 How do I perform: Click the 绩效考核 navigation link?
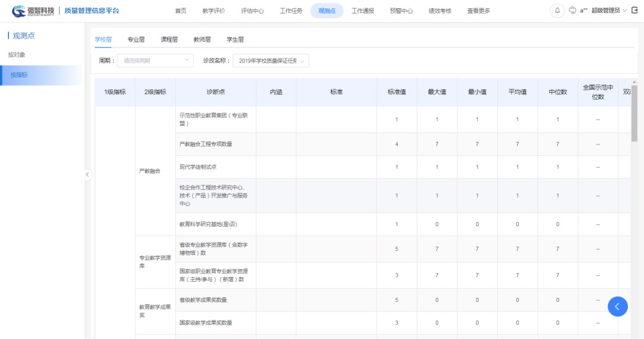(439, 11)
